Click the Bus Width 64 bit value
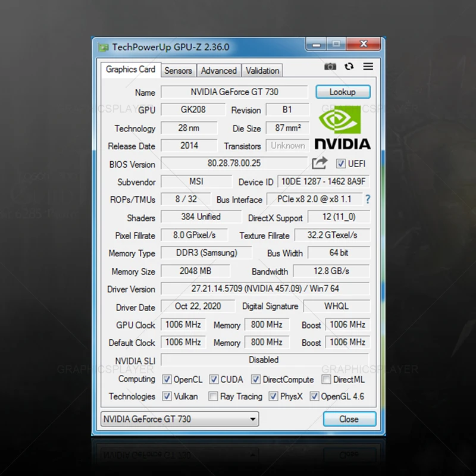 339,252
